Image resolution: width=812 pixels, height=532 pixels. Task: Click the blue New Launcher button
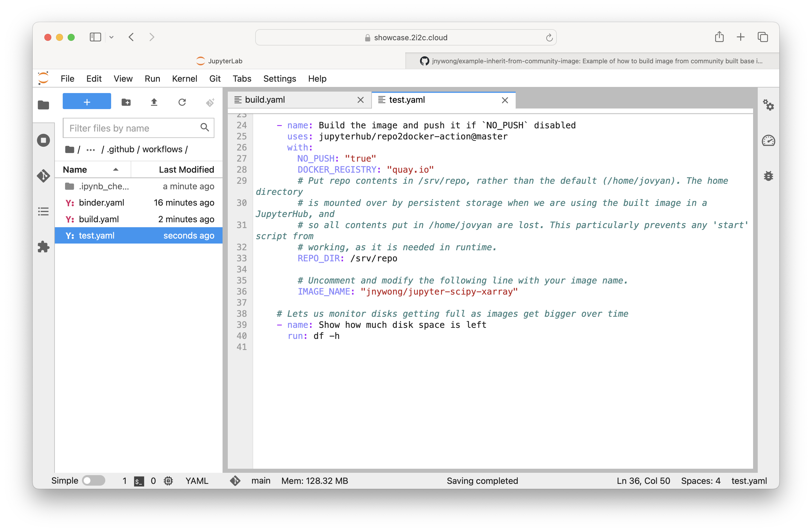point(87,102)
